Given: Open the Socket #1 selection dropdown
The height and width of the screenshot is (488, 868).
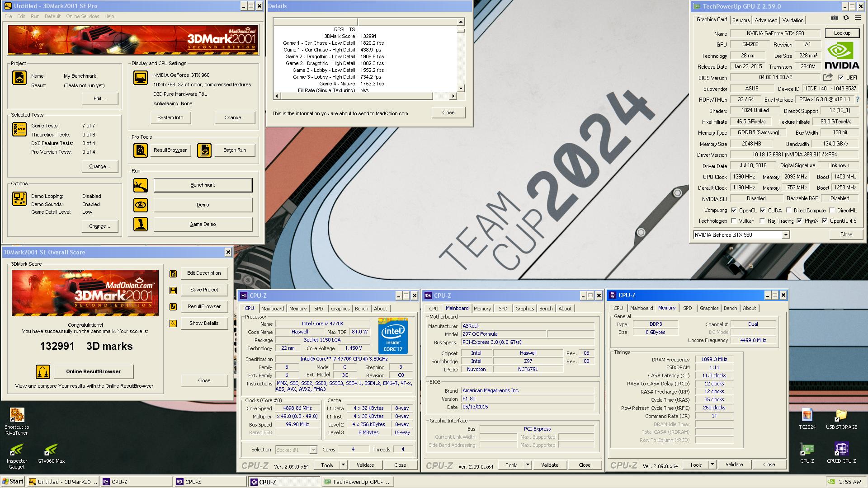Looking at the screenshot, I should [x=313, y=450].
